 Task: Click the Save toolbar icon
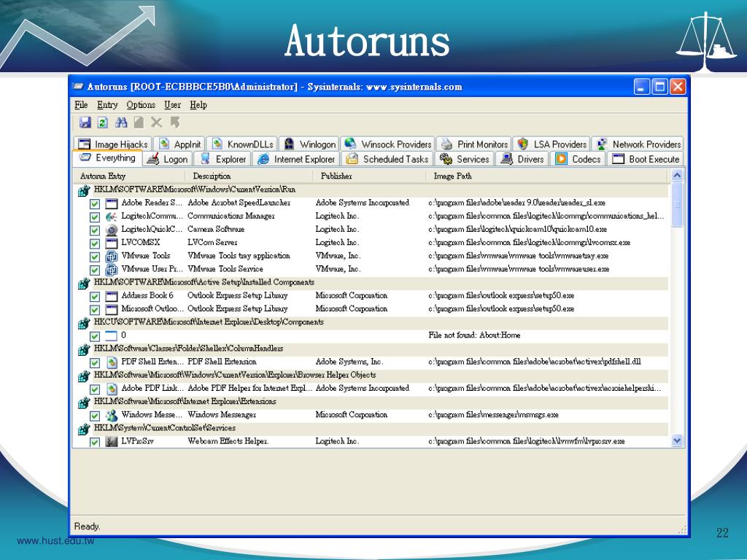click(x=85, y=122)
